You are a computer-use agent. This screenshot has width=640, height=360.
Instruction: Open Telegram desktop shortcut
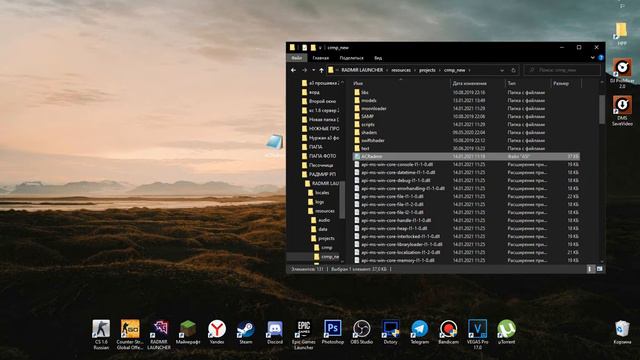(x=420, y=332)
